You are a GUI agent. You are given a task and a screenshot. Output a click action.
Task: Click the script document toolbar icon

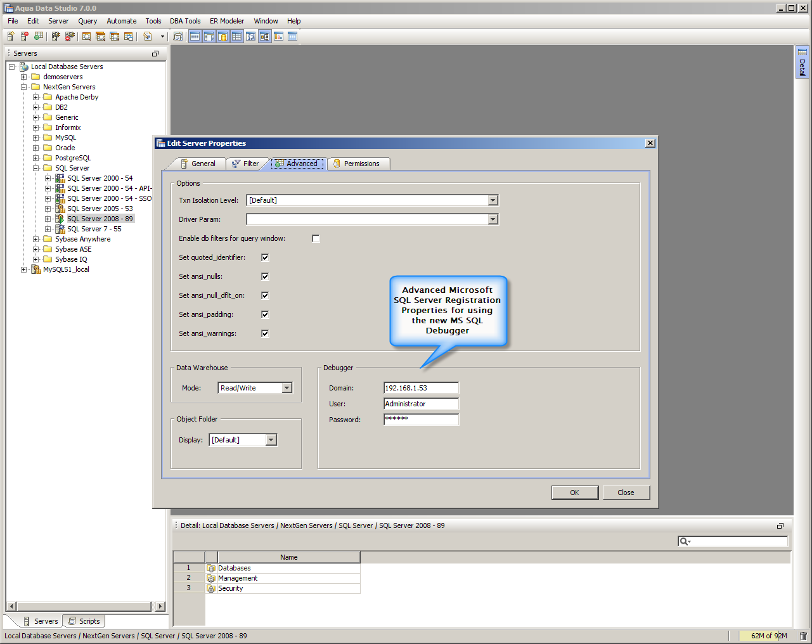coord(148,36)
